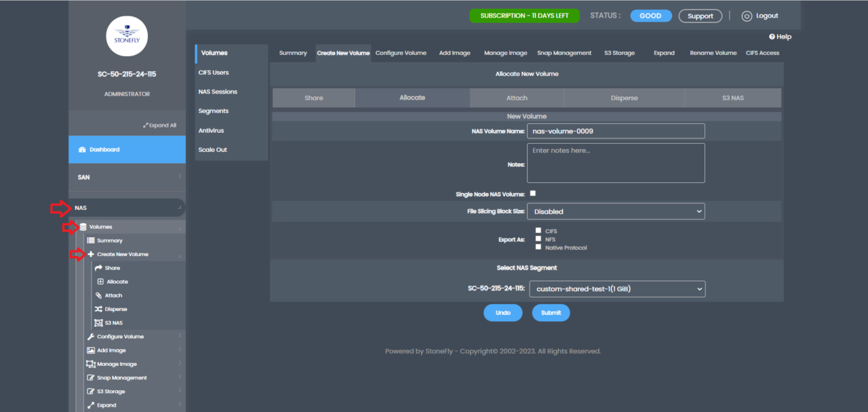Viewport: 868px width, 412px height.
Task: Click the Allocate icon in sidebar tree
Action: (100, 282)
